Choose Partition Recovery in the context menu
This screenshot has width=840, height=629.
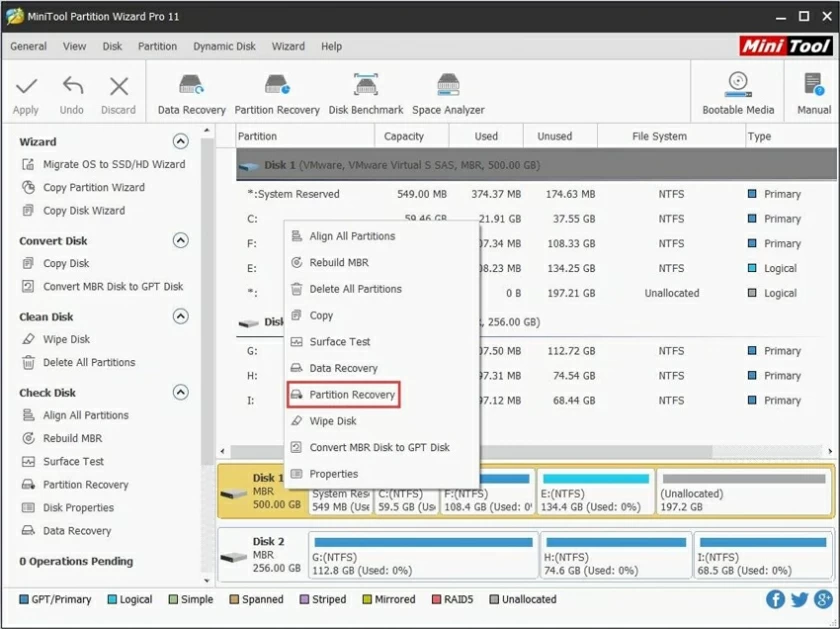tap(350, 395)
